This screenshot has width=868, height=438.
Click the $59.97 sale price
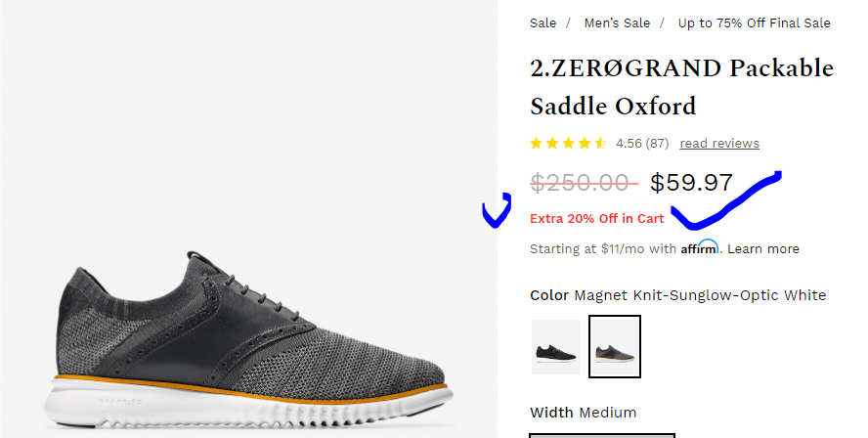click(691, 182)
